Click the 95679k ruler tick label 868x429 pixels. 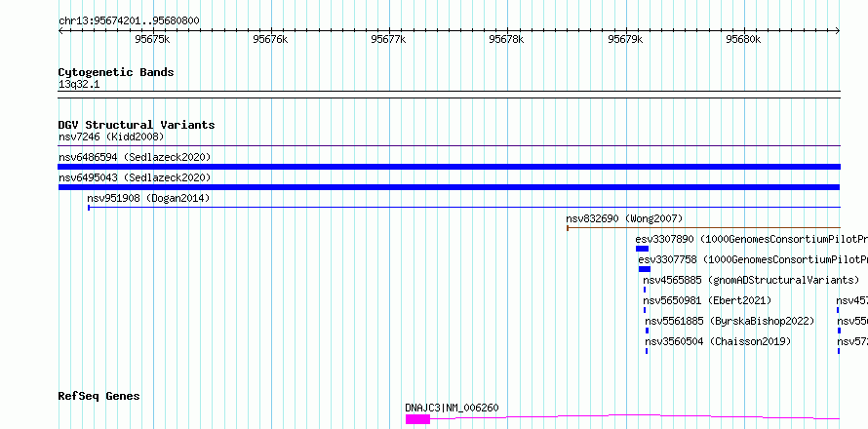coord(625,39)
